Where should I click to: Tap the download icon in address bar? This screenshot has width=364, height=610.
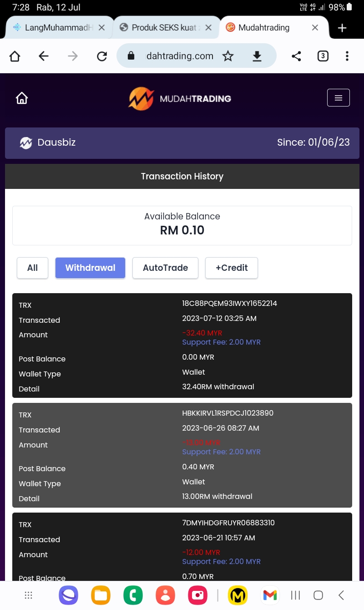tap(257, 56)
